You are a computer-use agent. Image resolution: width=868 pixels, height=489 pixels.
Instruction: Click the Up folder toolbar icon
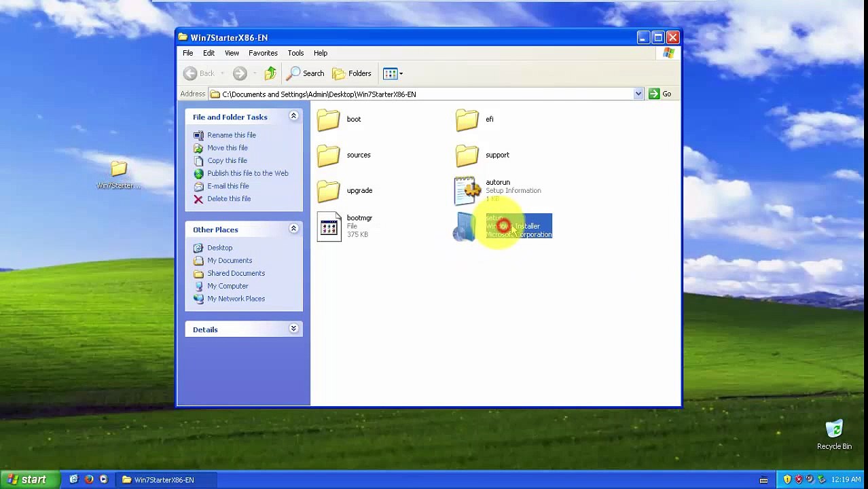pyautogui.click(x=270, y=73)
